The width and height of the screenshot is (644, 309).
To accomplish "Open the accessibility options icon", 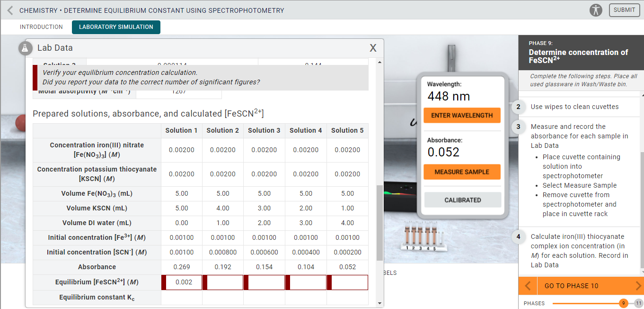I will 596,10.
